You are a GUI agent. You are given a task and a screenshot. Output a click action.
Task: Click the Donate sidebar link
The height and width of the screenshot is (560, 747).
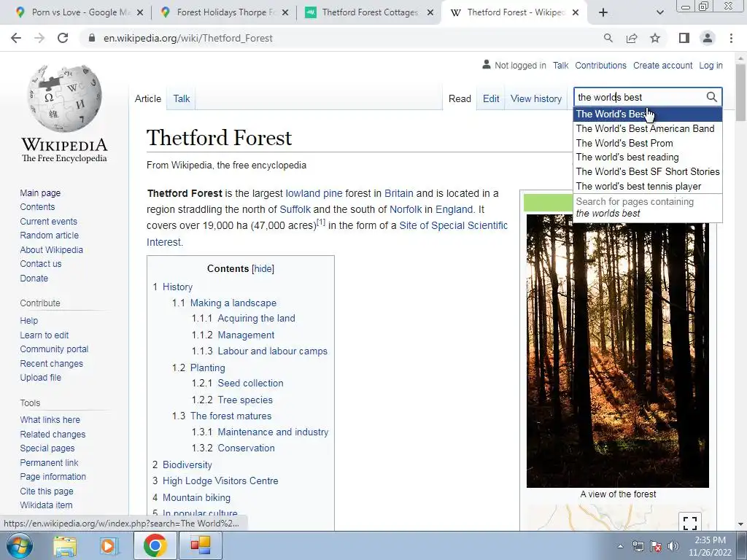click(x=34, y=278)
